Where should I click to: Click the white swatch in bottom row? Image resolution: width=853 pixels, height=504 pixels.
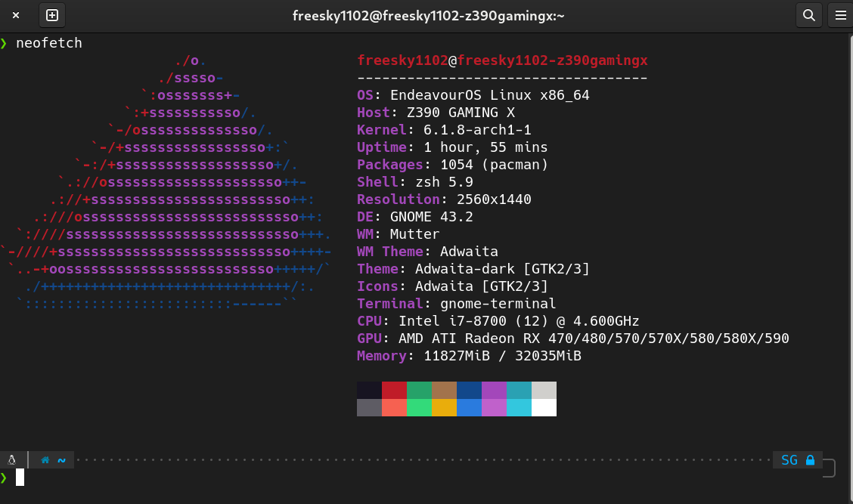[544, 408]
